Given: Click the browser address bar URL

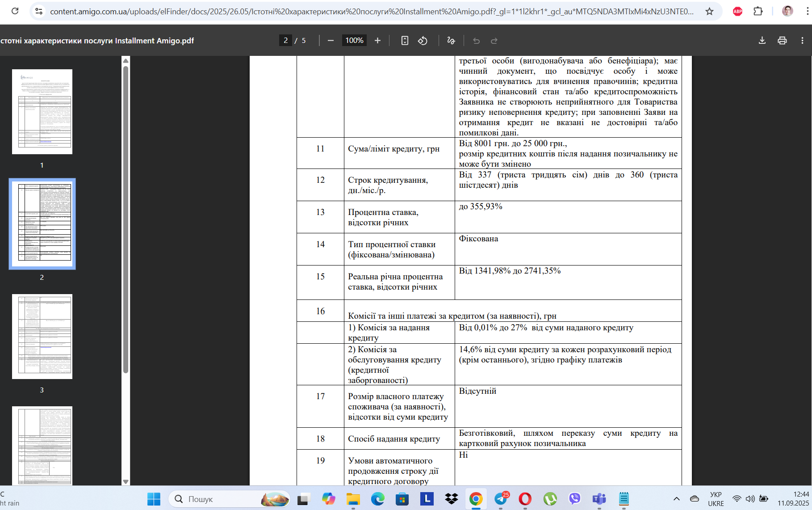Looking at the screenshot, I should click(372, 11).
